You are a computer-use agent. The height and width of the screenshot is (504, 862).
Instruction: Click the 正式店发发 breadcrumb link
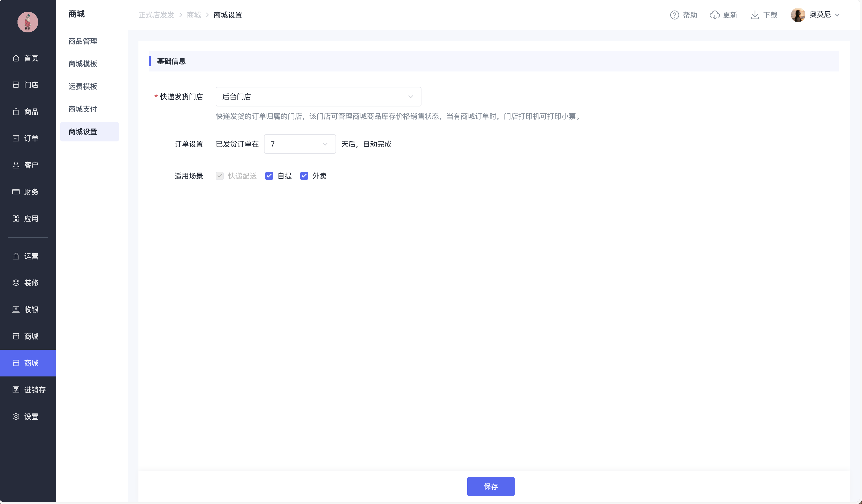pyautogui.click(x=156, y=15)
